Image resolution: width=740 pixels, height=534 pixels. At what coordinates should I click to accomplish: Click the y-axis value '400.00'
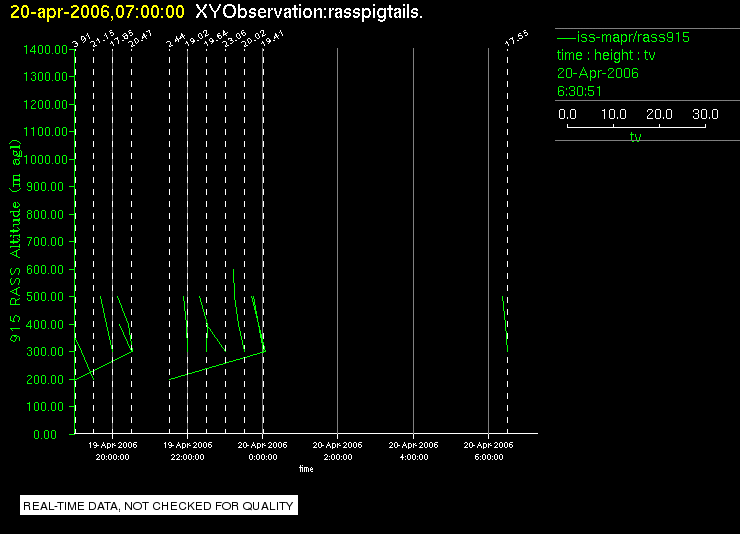[45, 325]
